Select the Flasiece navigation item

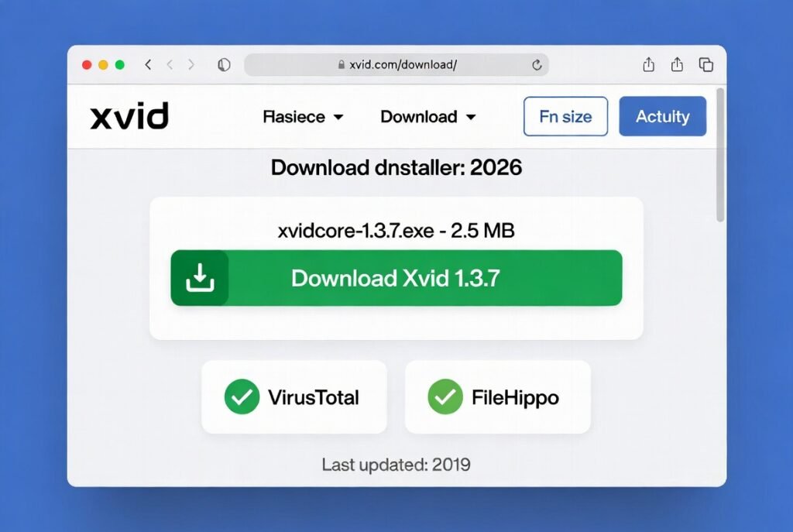coord(294,117)
